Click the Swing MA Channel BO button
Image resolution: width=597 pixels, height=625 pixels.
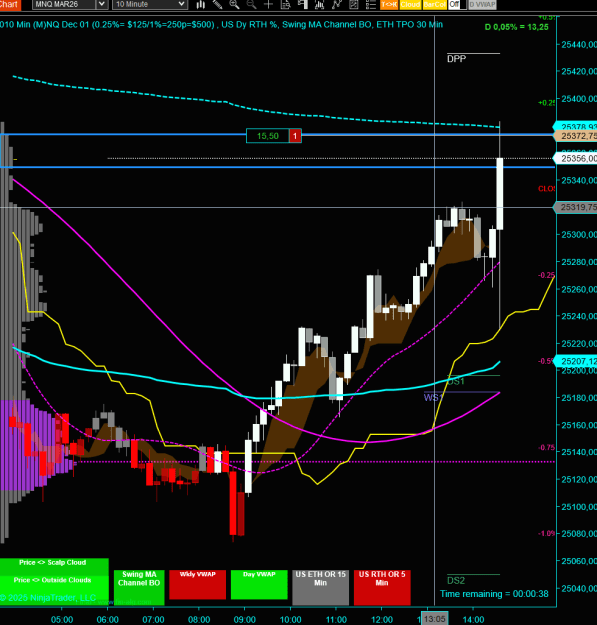(139, 585)
